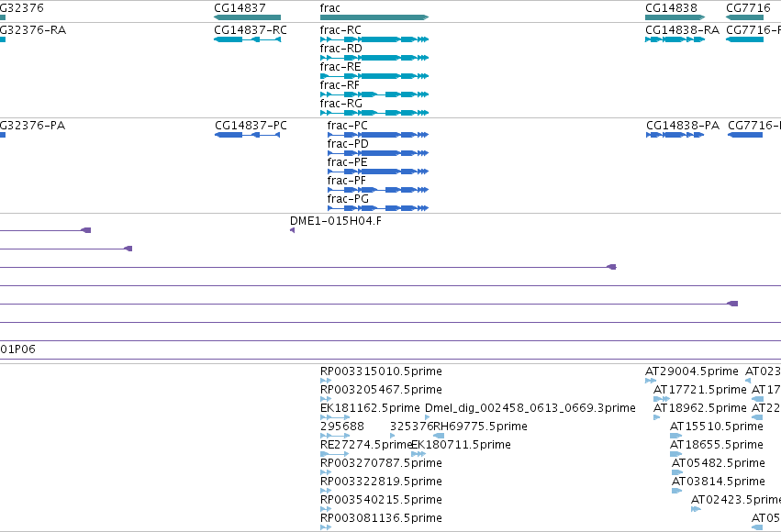The image size is (781, 532).
Task: Open EST AT18962.5prime
Action: pyautogui.click(x=700, y=408)
